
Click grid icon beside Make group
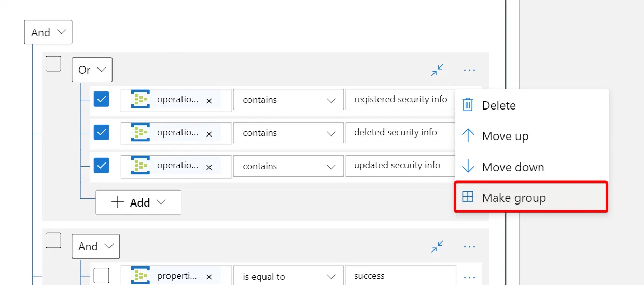(x=468, y=197)
